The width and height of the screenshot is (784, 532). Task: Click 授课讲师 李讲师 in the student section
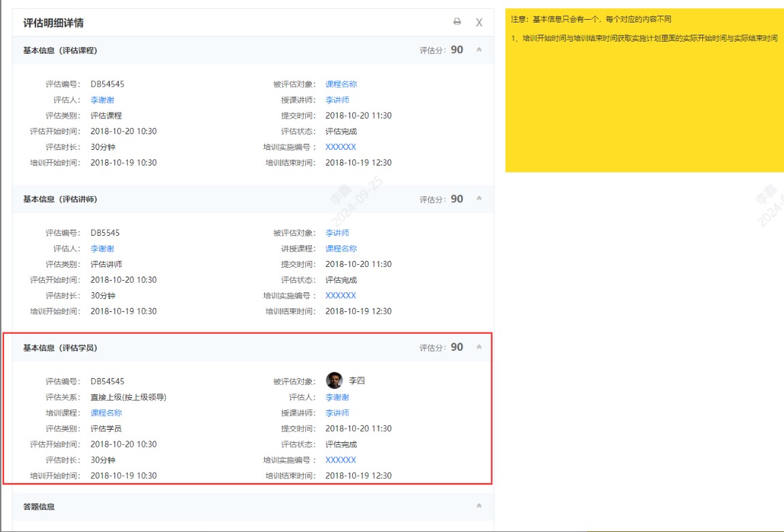click(x=338, y=412)
